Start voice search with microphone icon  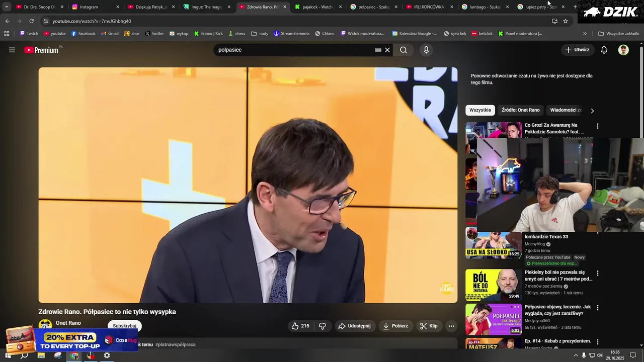pyautogui.click(x=426, y=50)
